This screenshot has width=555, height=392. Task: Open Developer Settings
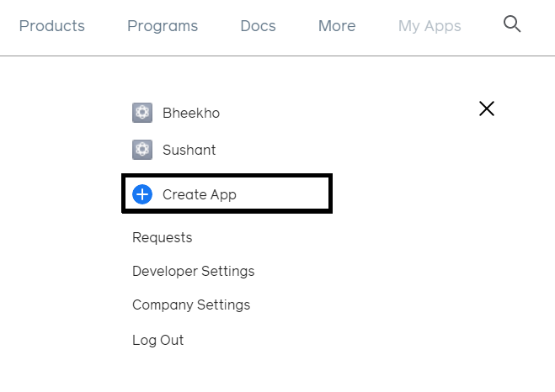[x=193, y=271]
